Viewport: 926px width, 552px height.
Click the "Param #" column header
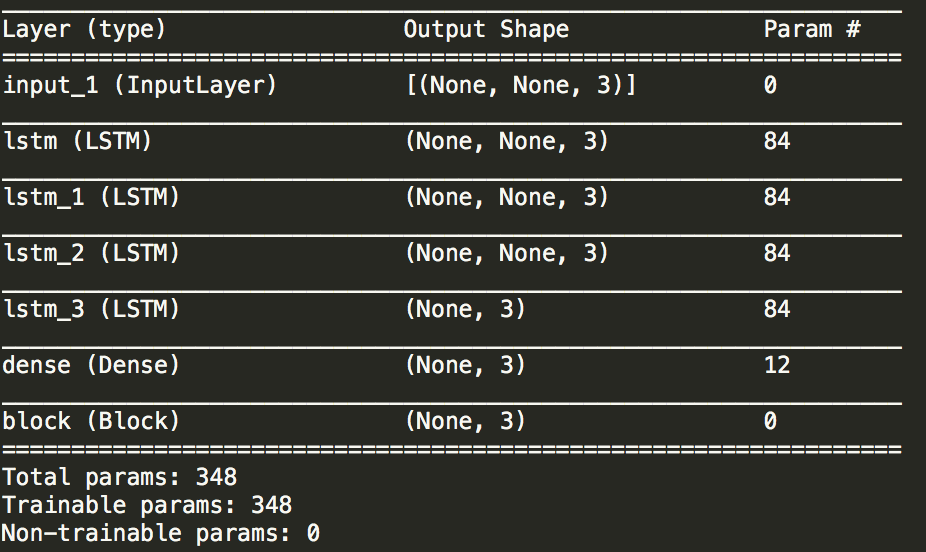(x=812, y=29)
